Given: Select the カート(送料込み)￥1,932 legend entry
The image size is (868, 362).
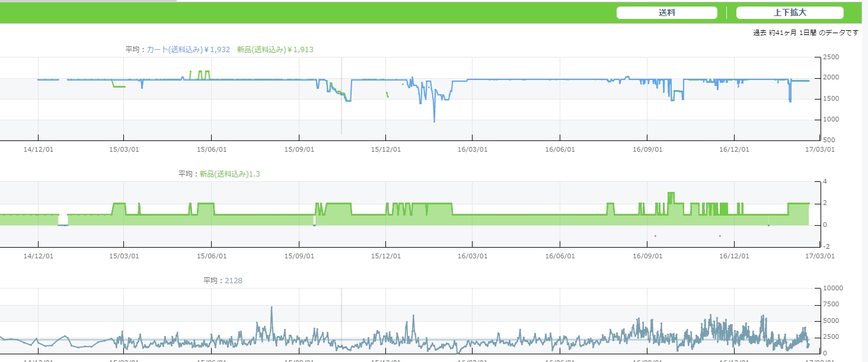Looking at the screenshot, I should tap(188, 50).
